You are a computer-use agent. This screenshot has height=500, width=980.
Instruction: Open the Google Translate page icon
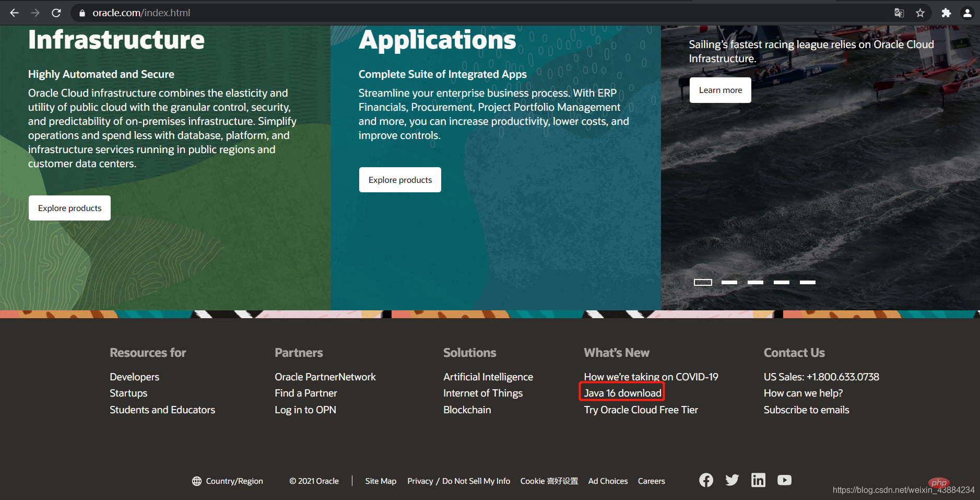point(899,13)
